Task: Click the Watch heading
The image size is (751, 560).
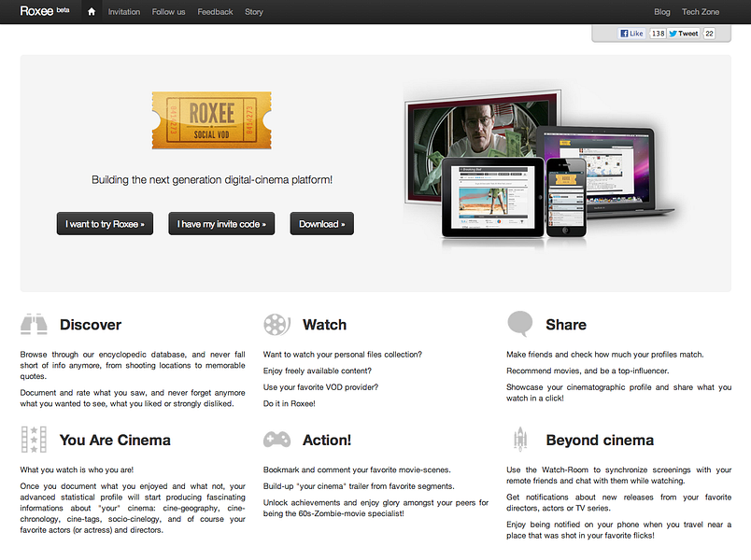Action: pyautogui.click(x=324, y=325)
